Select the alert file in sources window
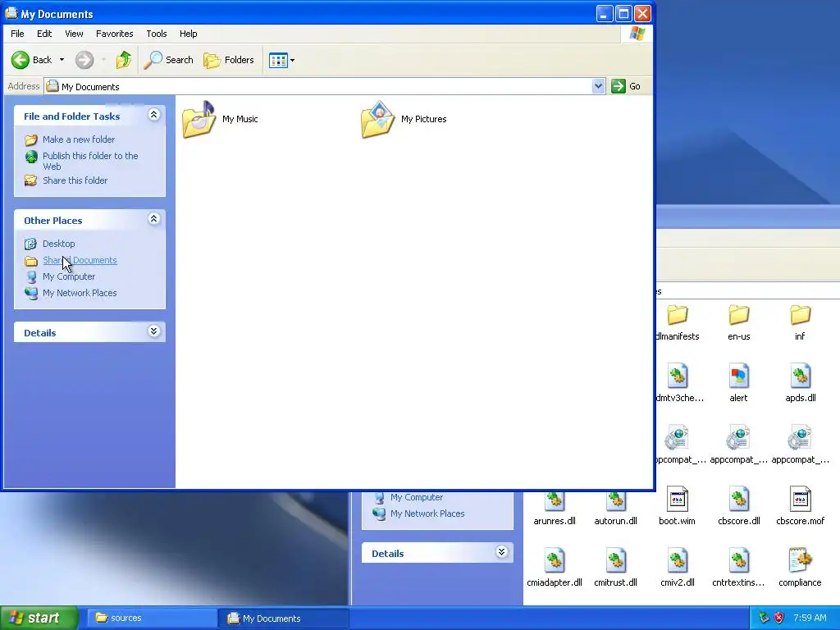Image resolution: width=840 pixels, height=630 pixels. (738, 384)
